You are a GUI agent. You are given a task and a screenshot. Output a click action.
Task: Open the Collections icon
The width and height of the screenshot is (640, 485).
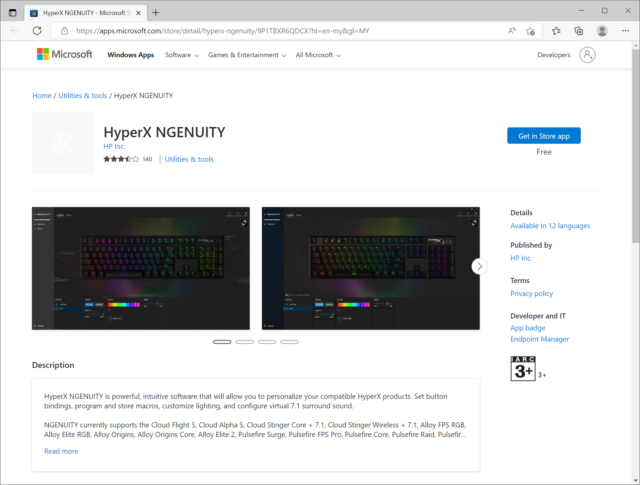[578, 31]
